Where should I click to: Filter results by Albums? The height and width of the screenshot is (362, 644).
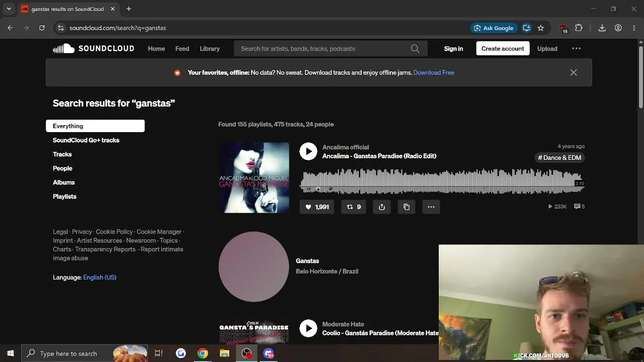pyautogui.click(x=64, y=183)
